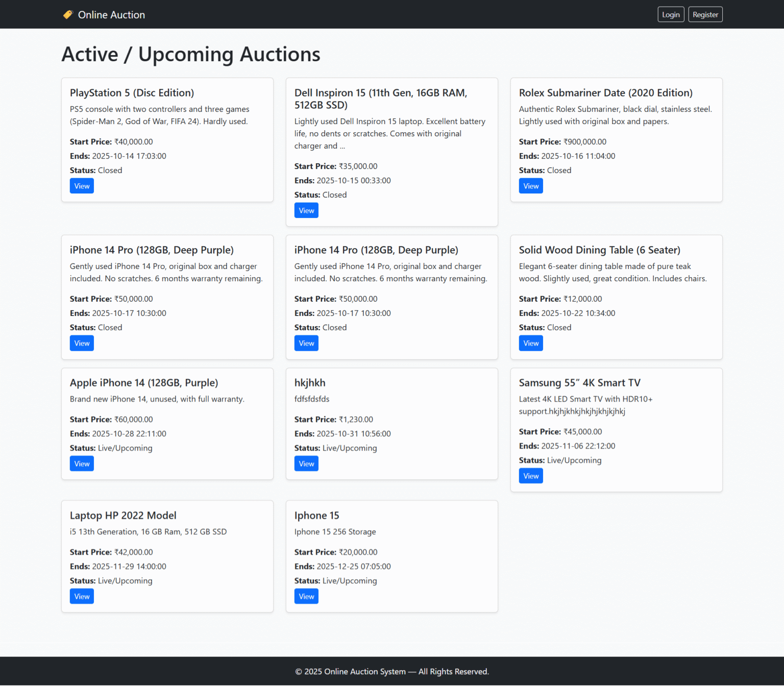View the Dell Inspiron 15 auction

(306, 210)
